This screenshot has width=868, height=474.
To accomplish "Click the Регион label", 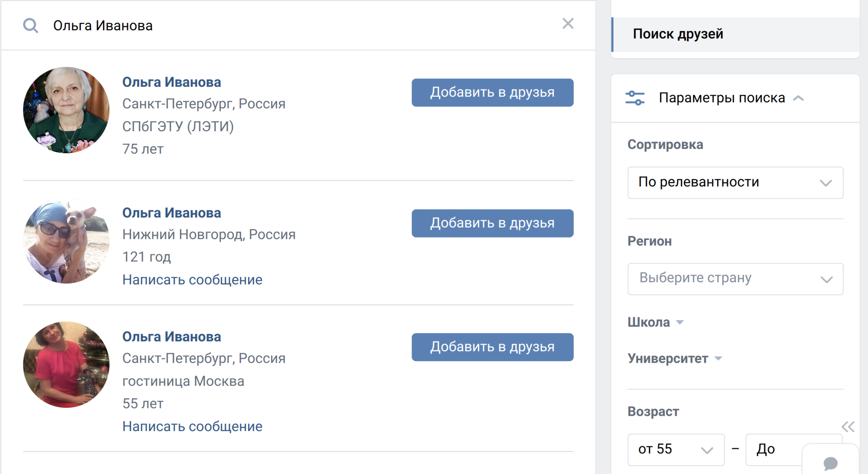I will 649,241.
